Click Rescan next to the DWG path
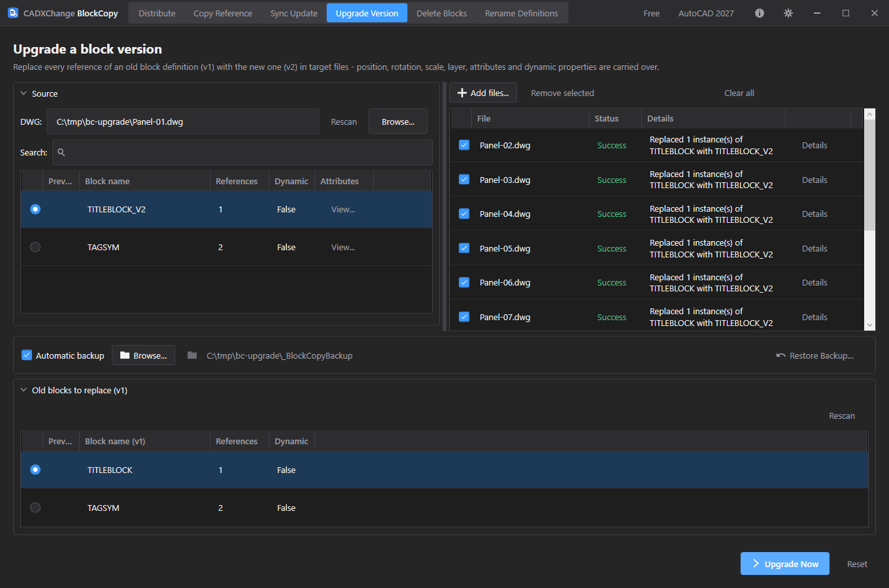The width and height of the screenshot is (889, 588). pos(344,122)
